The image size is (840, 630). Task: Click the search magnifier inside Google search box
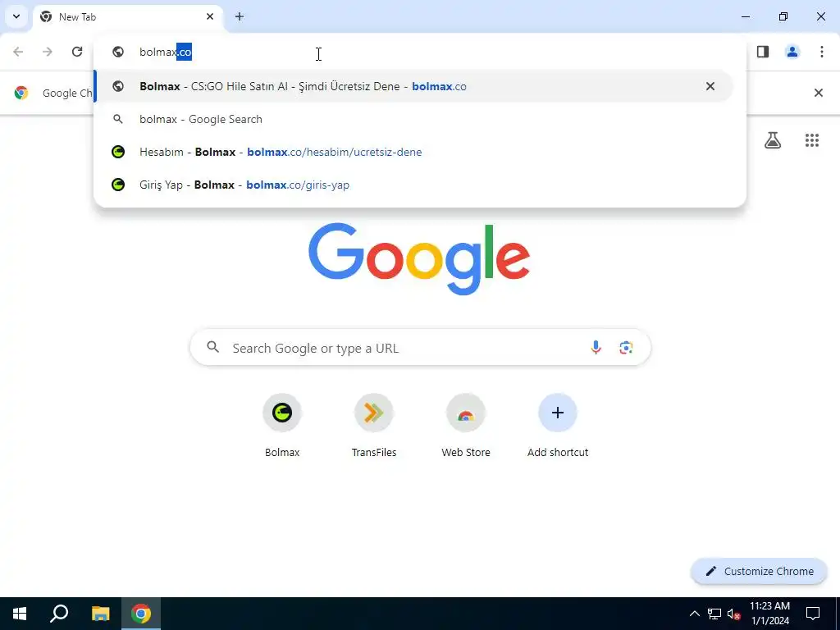pos(213,347)
